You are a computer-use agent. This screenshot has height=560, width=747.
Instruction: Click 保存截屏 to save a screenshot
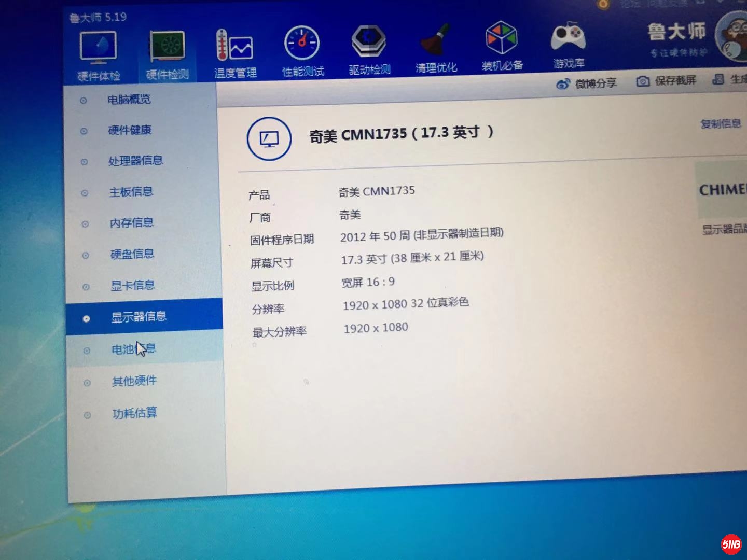click(x=666, y=80)
